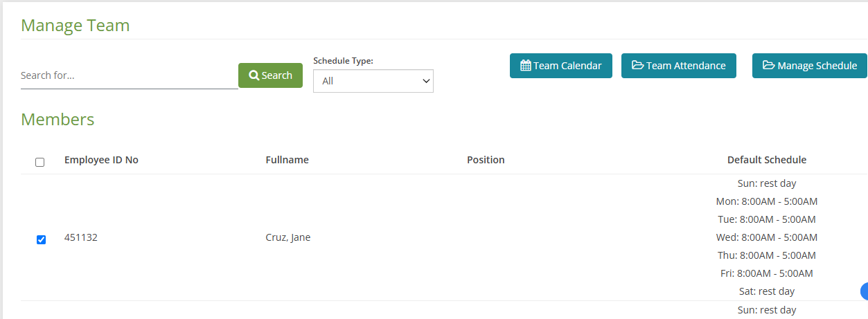The image size is (868, 319).
Task: Click the folder icon on Manage Schedule
Action: (769, 66)
